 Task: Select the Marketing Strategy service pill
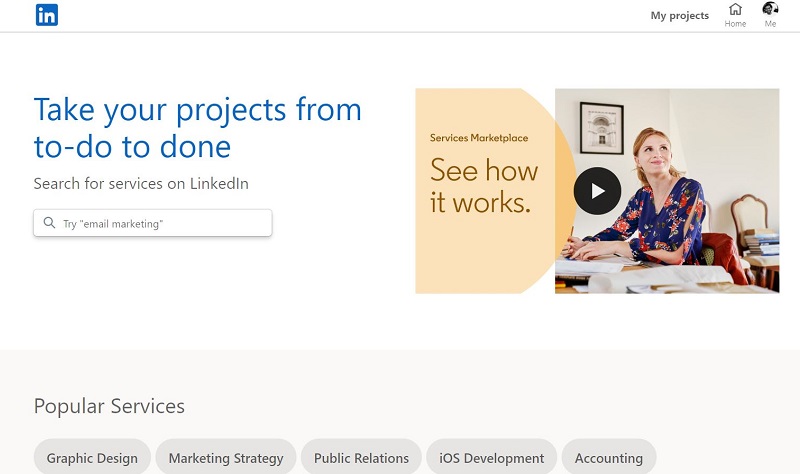point(226,458)
